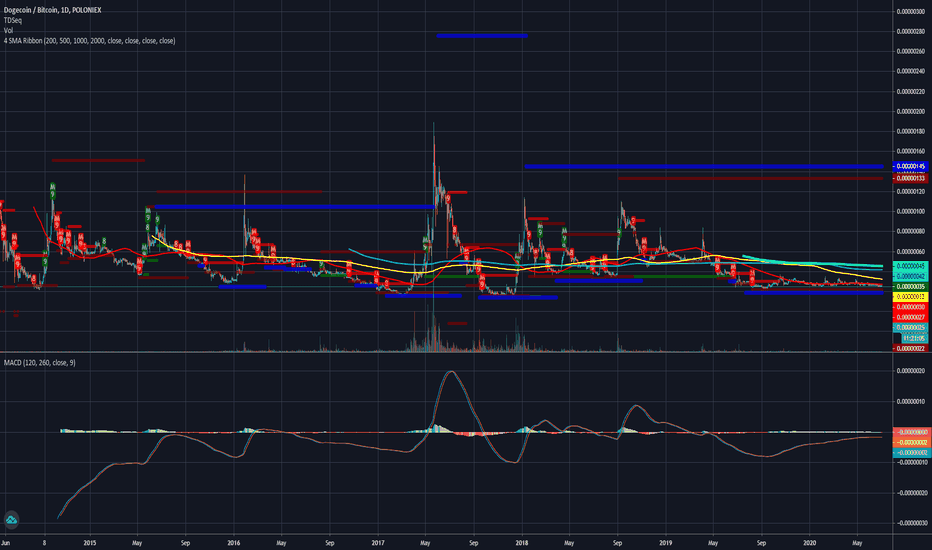
Task: Select the long blue line at 0.00000145
Action: point(704,166)
